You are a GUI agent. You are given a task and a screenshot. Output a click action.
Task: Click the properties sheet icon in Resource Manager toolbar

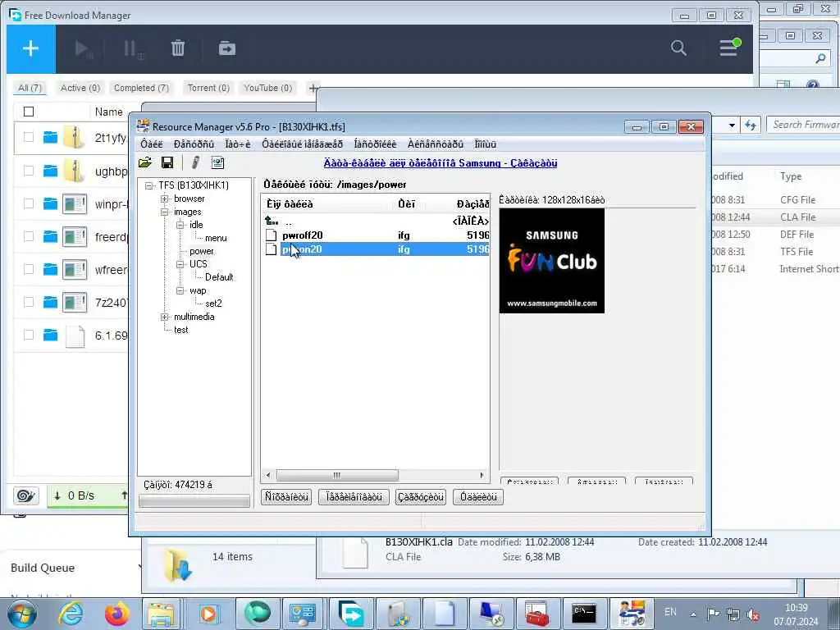217,162
